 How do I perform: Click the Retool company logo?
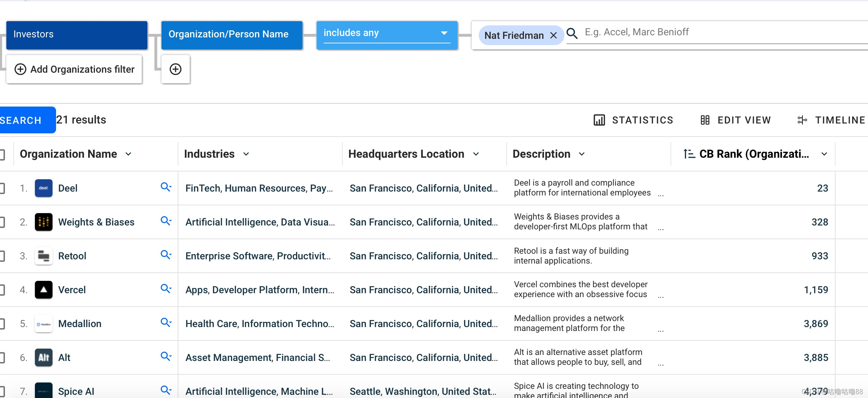(44, 256)
